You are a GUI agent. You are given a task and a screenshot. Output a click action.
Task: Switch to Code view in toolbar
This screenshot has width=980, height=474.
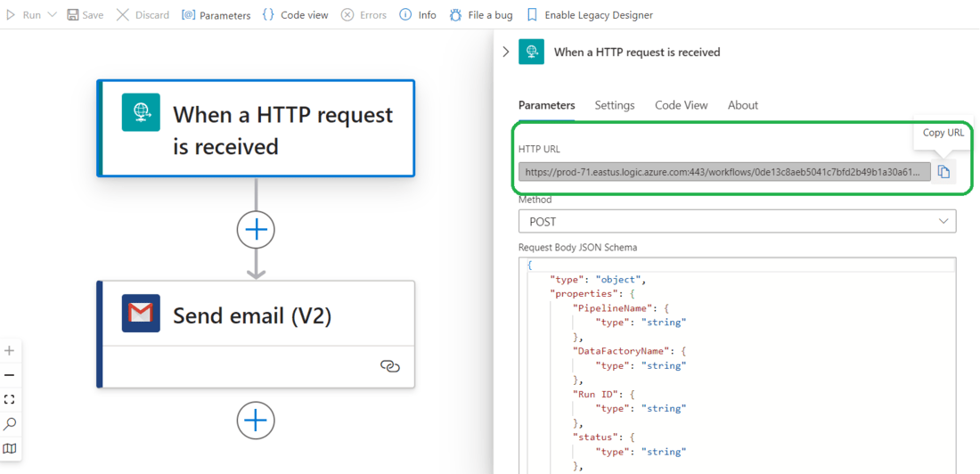pos(295,15)
